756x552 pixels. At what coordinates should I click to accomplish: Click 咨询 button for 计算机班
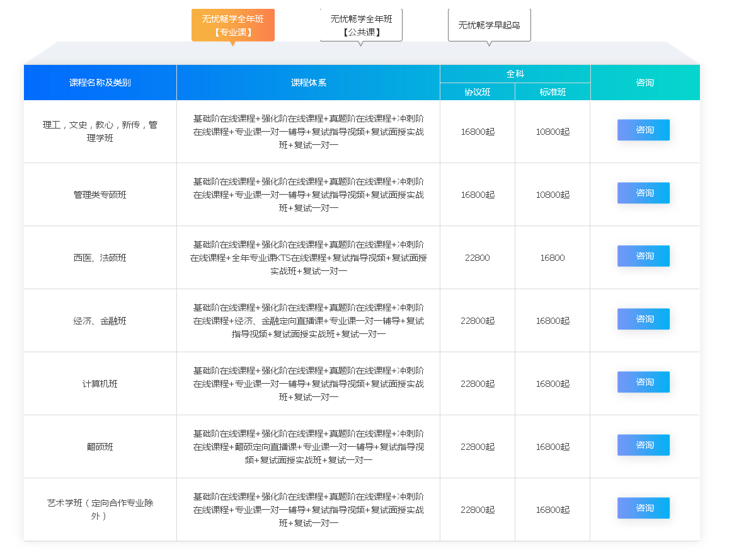(x=643, y=382)
